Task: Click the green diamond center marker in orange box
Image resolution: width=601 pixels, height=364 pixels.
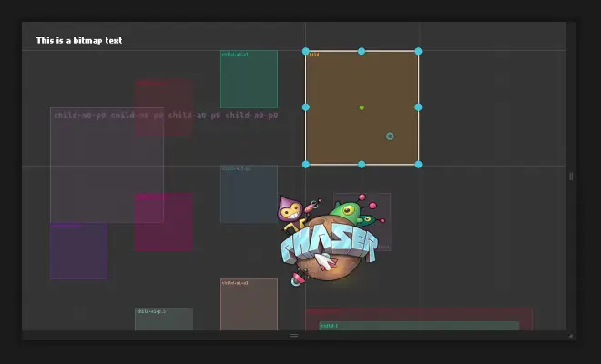Action: pyautogui.click(x=362, y=107)
